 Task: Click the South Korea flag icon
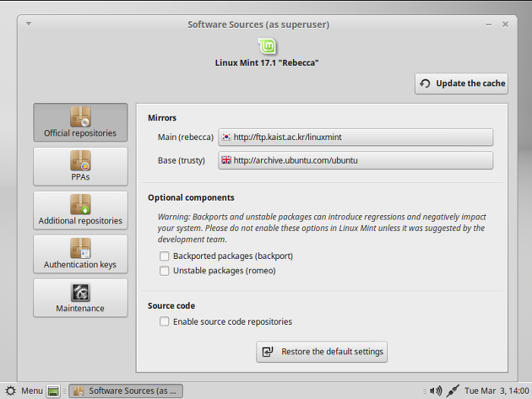coord(226,137)
